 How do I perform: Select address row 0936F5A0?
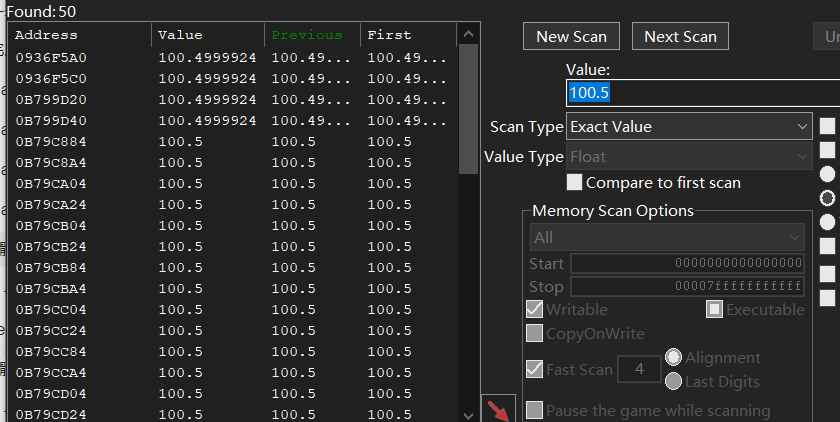point(233,57)
